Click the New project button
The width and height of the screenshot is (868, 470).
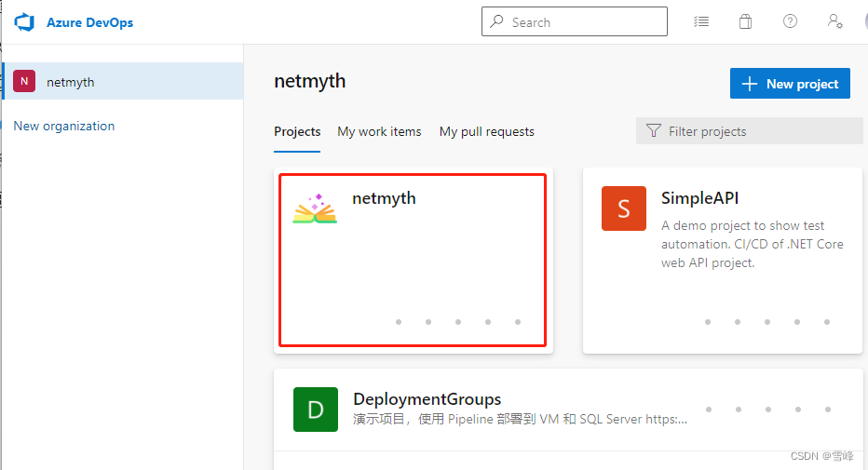point(790,84)
